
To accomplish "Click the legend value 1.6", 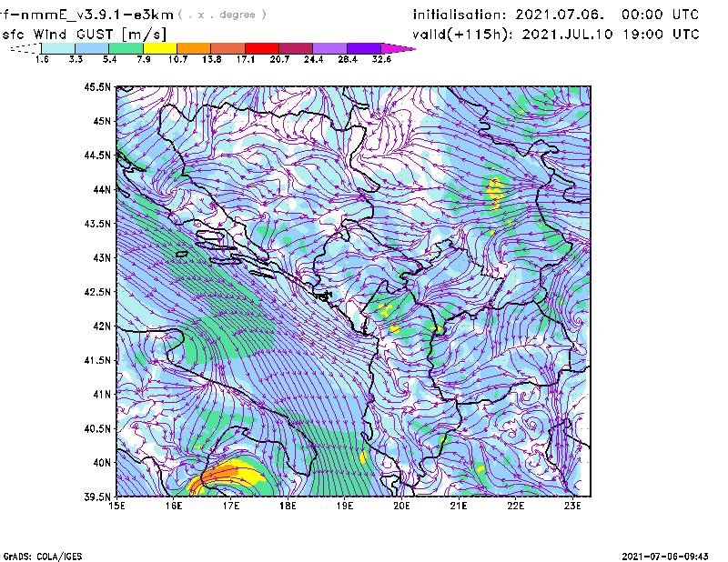I will point(42,59).
